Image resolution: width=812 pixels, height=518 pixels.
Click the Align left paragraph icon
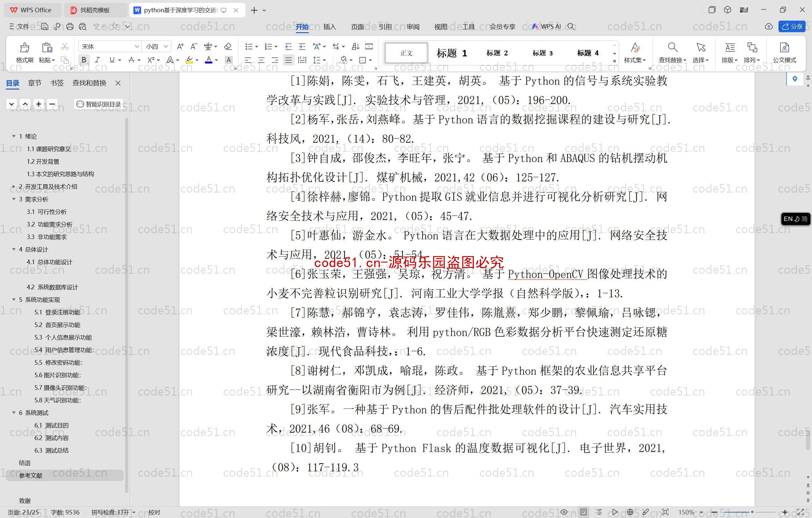(248, 60)
